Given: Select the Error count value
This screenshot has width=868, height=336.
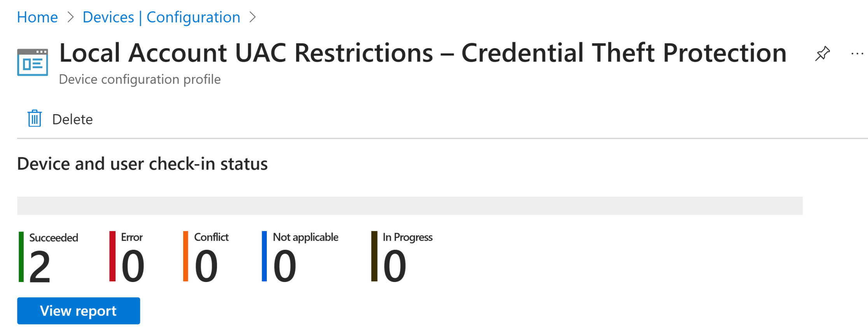Looking at the screenshot, I should point(133,266).
